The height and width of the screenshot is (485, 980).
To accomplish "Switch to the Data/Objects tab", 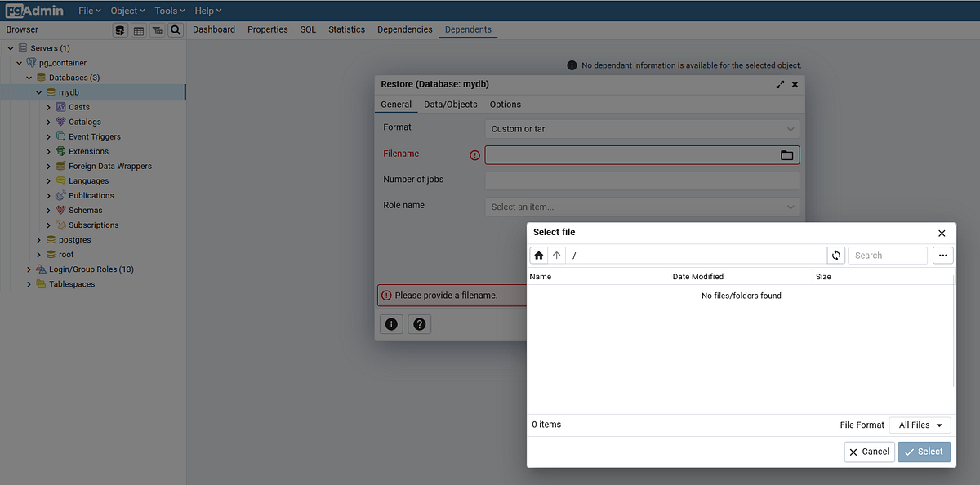I will (x=450, y=104).
